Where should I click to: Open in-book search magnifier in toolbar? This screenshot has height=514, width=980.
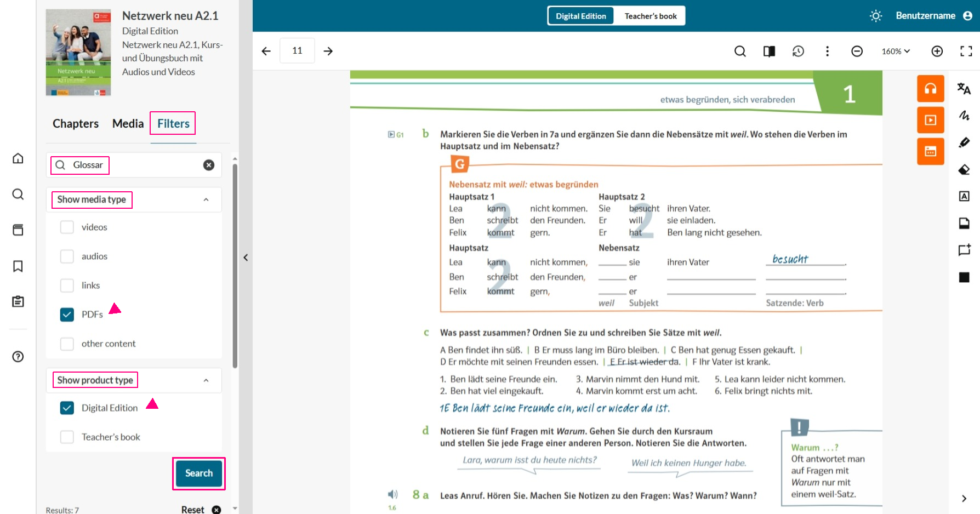(740, 51)
